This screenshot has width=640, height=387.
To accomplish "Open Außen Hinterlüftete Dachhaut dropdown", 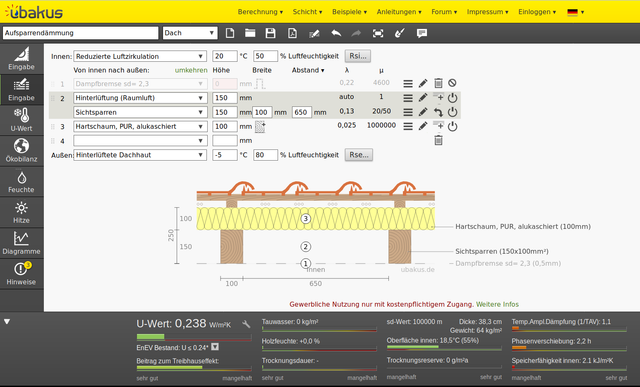I will click(x=140, y=155).
